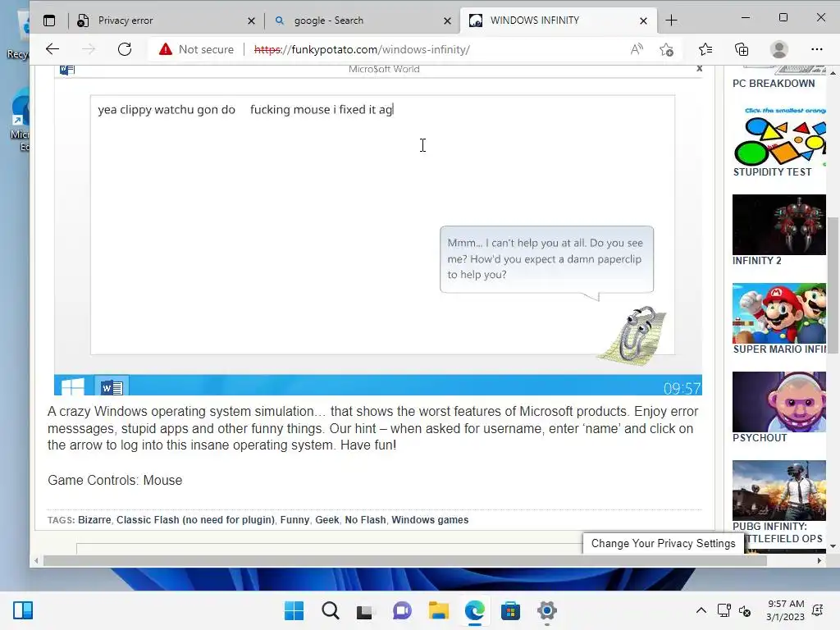Click inside the MicroSoft World text area
The image size is (840, 630).
point(382,225)
